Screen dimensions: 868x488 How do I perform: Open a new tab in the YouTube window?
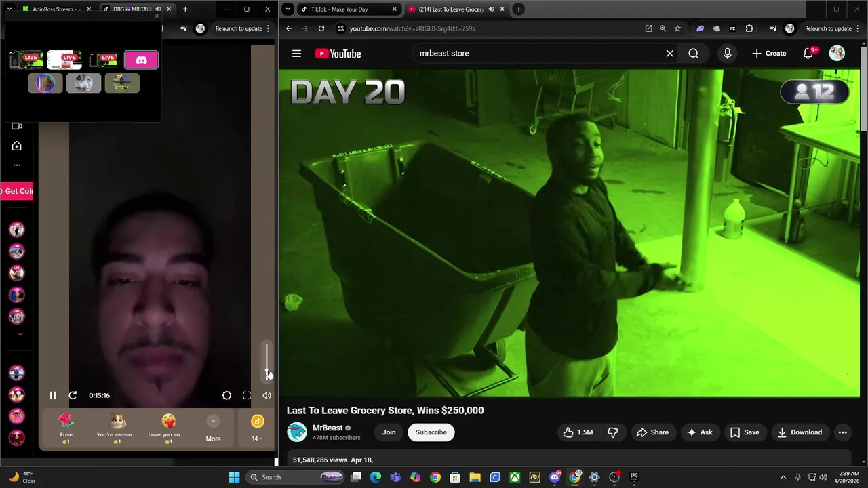pyautogui.click(x=518, y=9)
